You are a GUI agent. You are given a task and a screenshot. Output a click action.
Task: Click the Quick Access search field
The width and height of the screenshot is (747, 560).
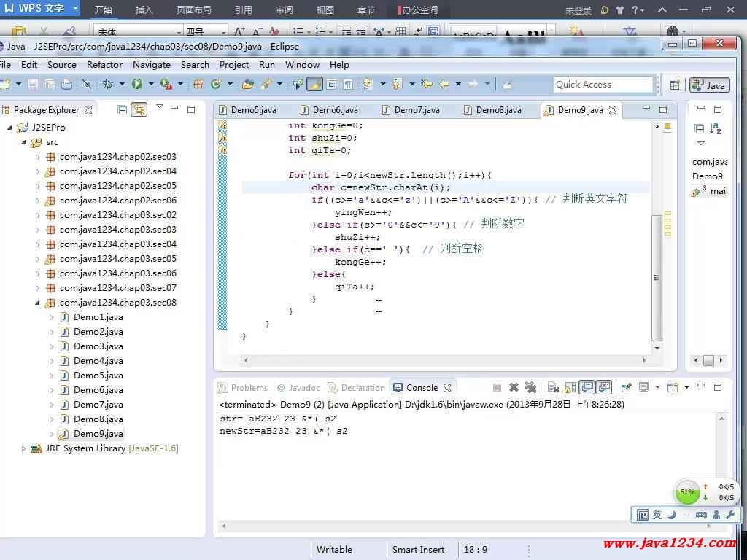click(x=603, y=85)
